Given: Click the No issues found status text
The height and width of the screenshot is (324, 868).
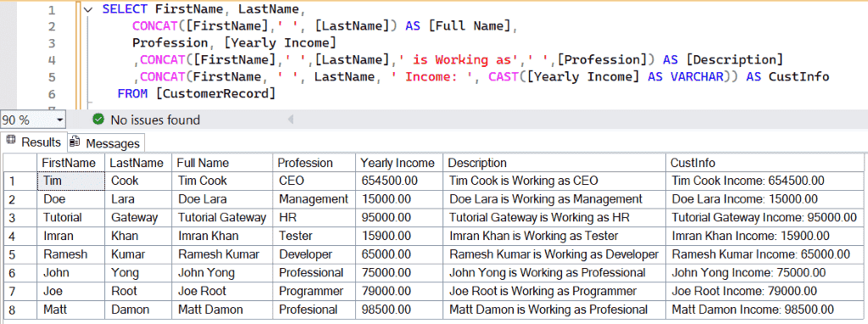Looking at the screenshot, I should click(156, 120).
